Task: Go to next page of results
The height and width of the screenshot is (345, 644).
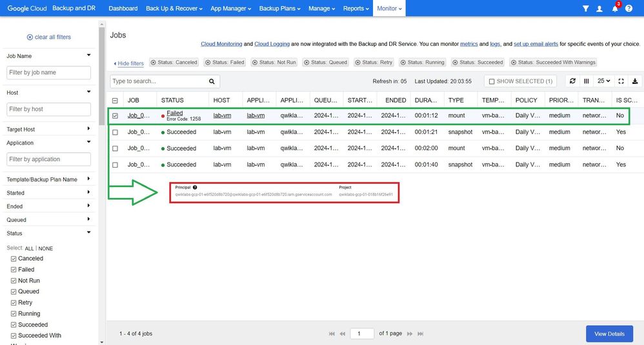Action: pyautogui.click(x=410, y=334)
